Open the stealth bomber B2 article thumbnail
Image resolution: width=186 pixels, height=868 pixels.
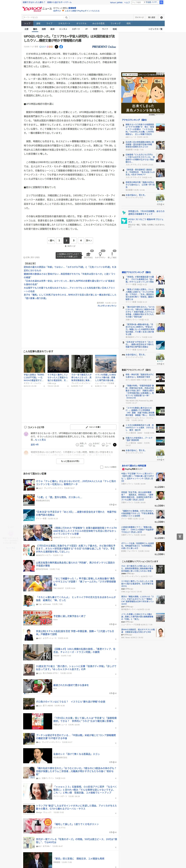point(106,364)
